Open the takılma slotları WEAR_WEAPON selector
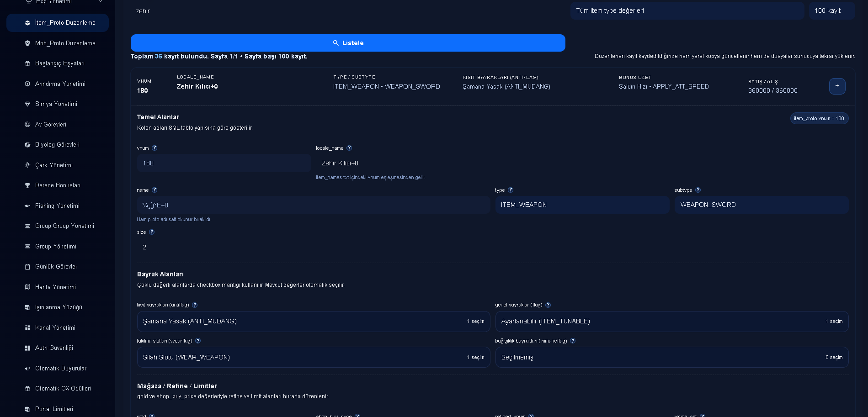This screenshot has width=868, height=417. tap(314, 358)
